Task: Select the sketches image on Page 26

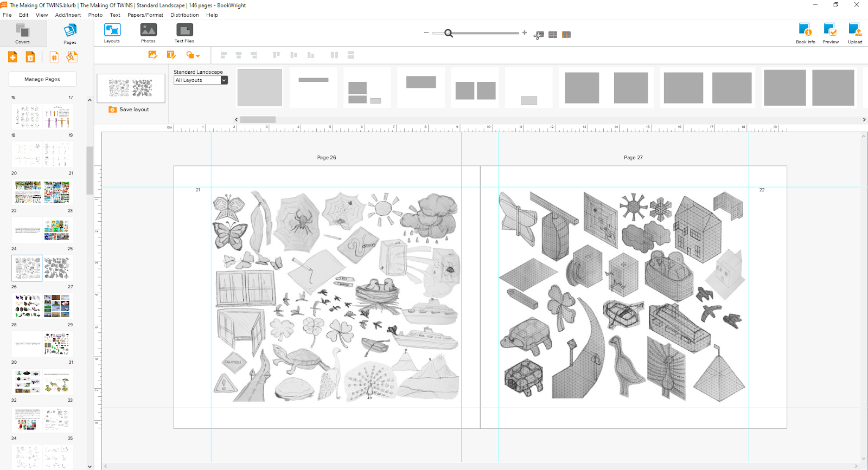Action: coord(336,296)
